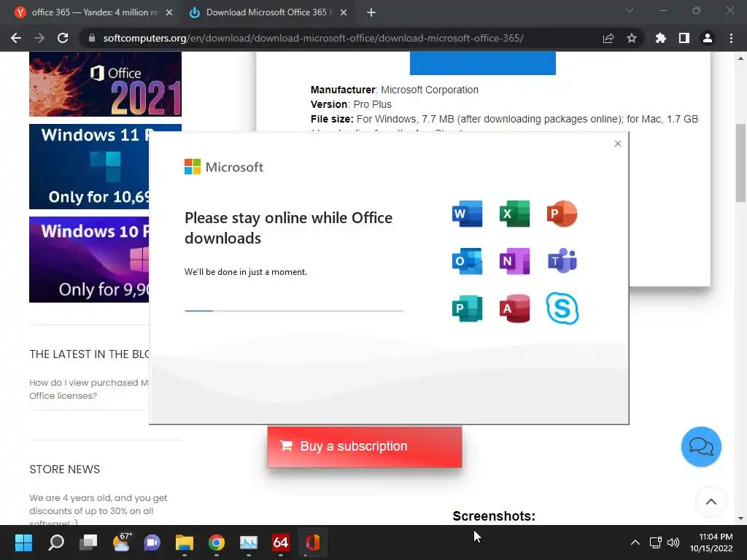Open the tab search dropdown arrow

point(630,10)
